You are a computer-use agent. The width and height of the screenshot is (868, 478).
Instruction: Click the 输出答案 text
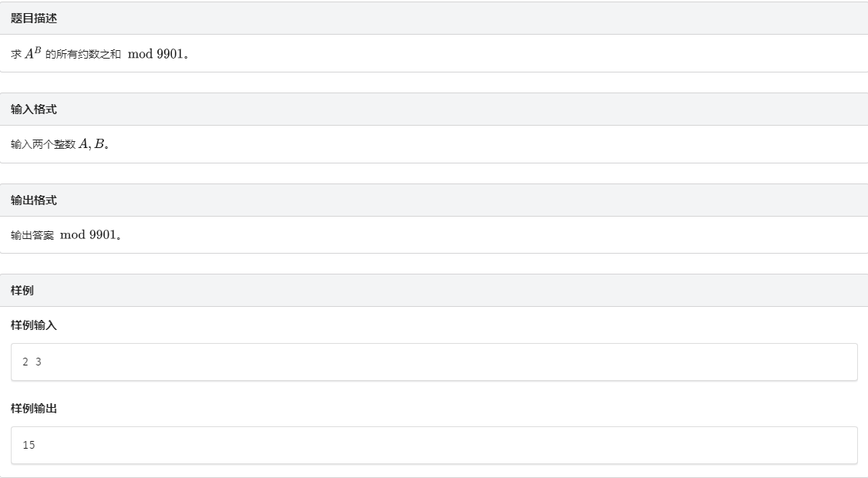point(32,235)
